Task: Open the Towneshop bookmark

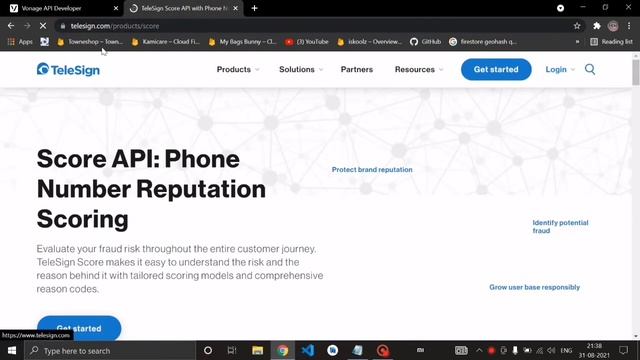Action: (x=89, y=42)
